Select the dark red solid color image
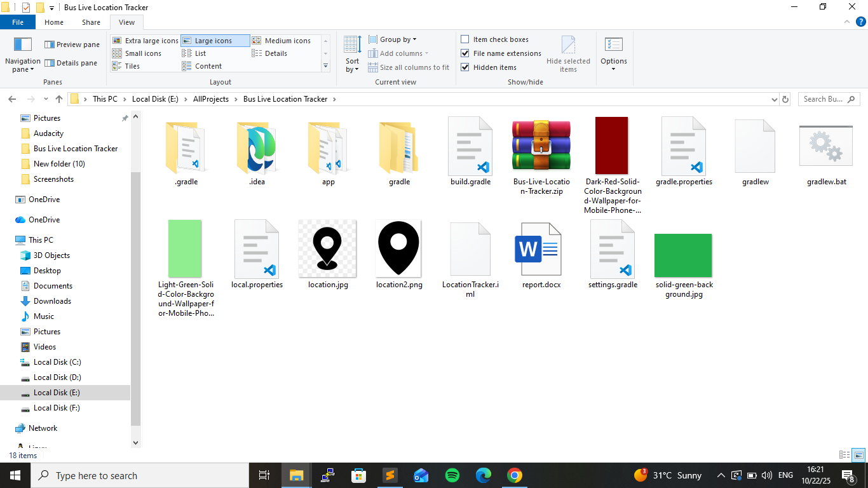Viewport: 868px width, 488px height. 611,146
